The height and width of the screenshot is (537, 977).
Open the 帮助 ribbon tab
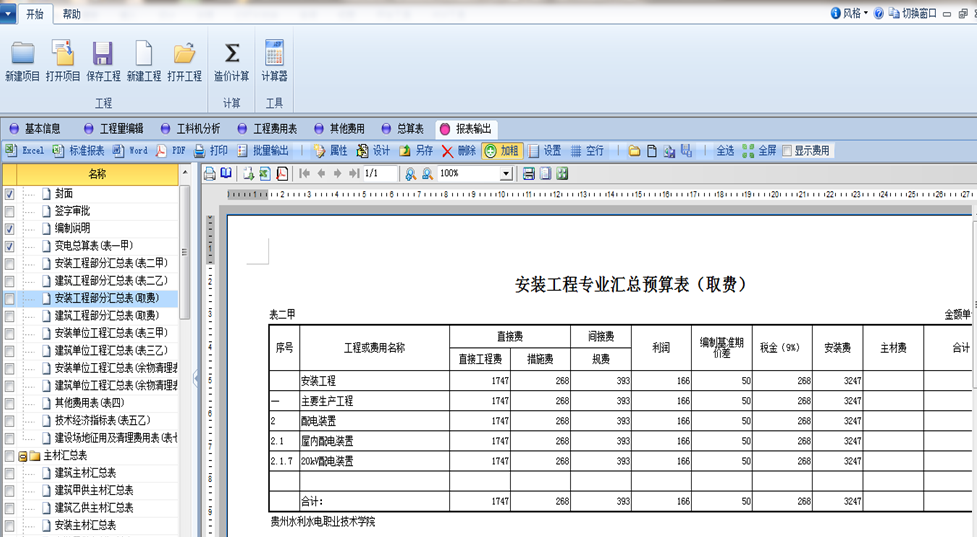click(72, 14)
